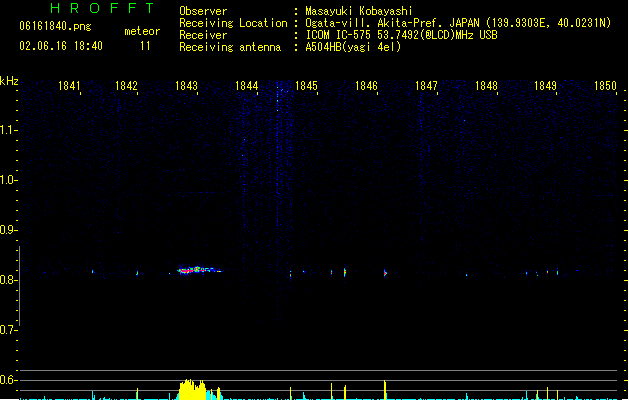Screen dimensions: 629x400
Task: Select antenna value A504HB(yagi 4el)
Action: (353, 47)
